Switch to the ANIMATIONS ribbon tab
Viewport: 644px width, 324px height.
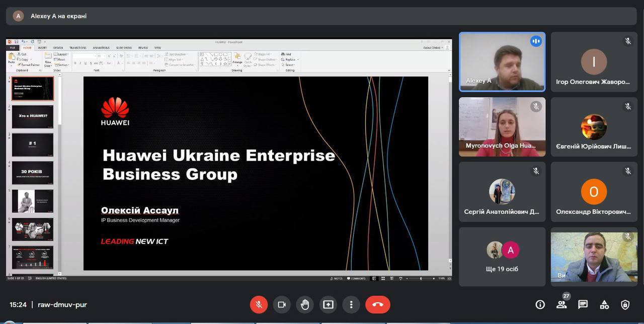click(x=101, y=48)
